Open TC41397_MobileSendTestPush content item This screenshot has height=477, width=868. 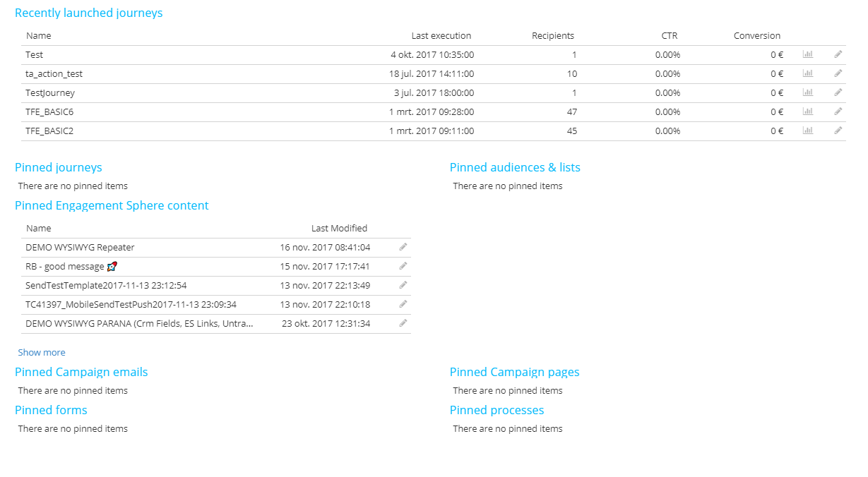point(131,304)
